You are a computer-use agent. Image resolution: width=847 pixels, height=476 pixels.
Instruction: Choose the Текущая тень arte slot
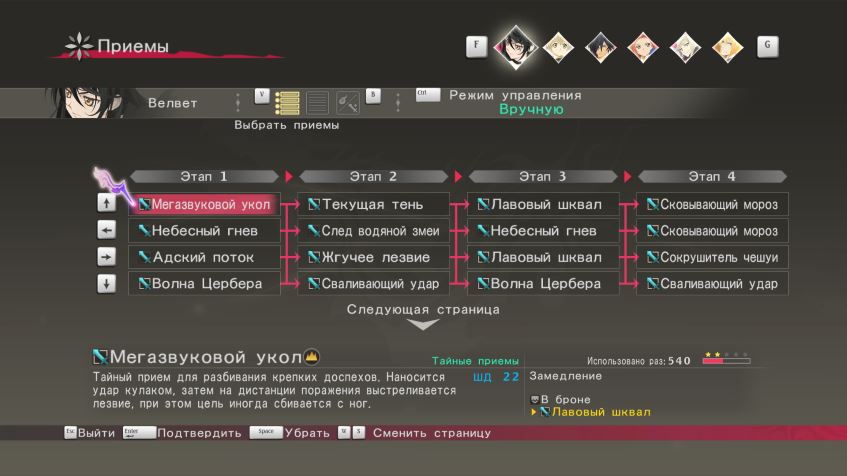tap(372, 205)
